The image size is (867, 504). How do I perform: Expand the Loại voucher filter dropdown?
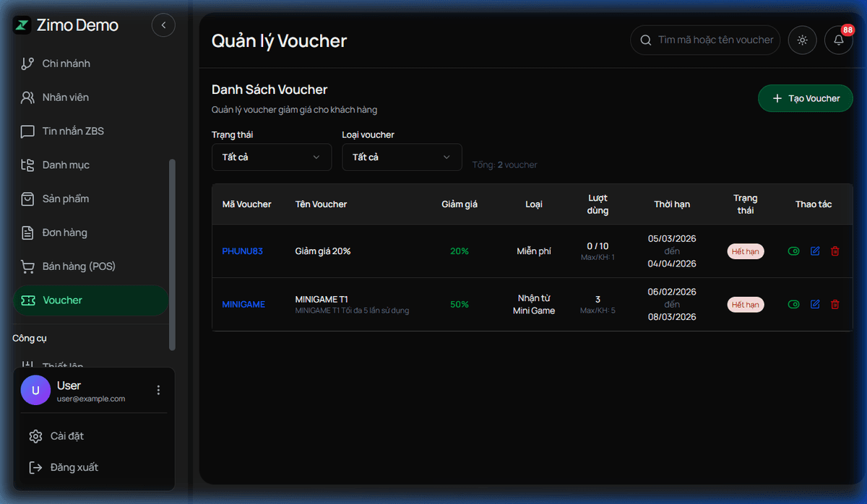[x=401, y=157]
